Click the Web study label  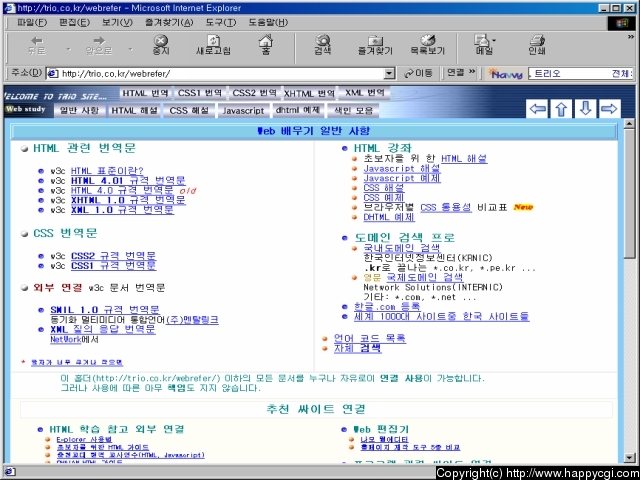pos(25,109)
